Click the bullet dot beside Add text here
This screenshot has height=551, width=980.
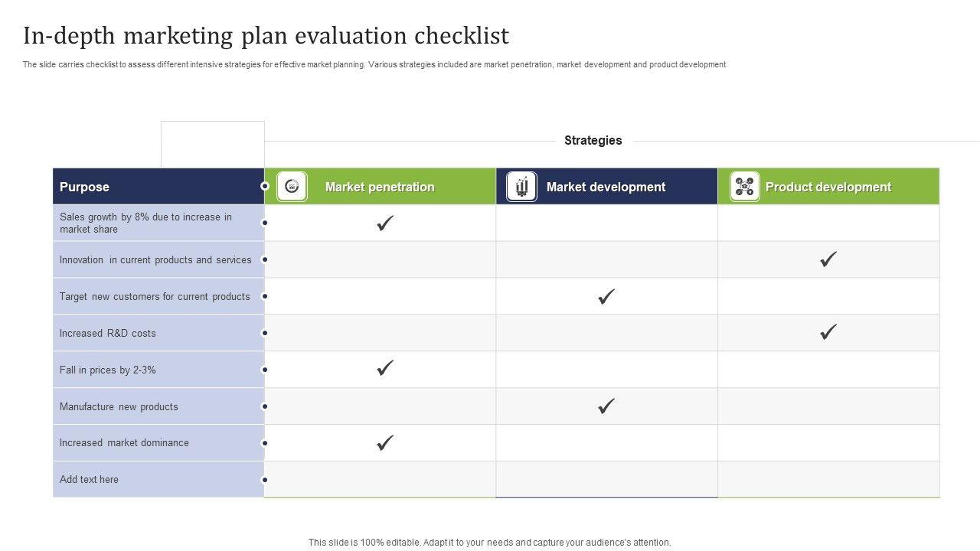point(265,480)
